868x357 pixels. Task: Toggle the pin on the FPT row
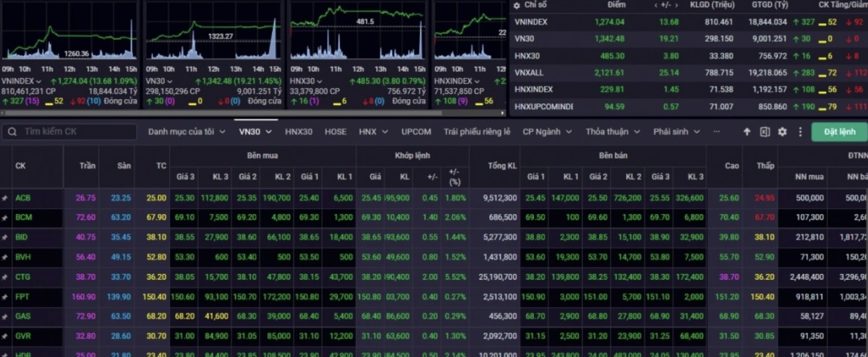click(x=5, y=297)
